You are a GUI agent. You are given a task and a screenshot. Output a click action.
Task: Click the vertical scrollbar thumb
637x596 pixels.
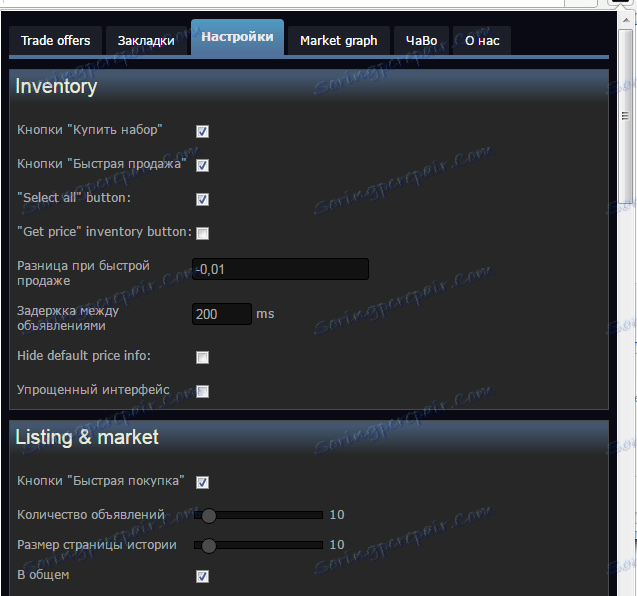point(626,116)
